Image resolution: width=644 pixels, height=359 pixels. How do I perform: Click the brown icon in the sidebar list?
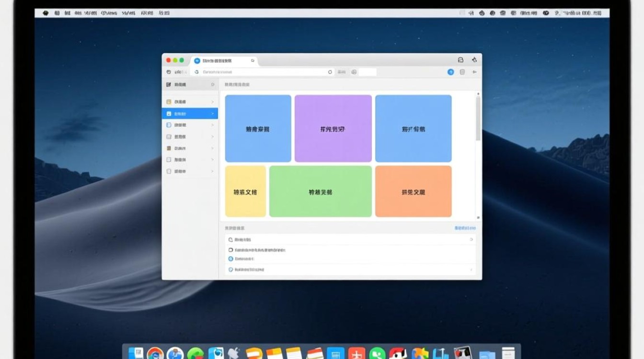pyautogui.click(x=169, y=148)
